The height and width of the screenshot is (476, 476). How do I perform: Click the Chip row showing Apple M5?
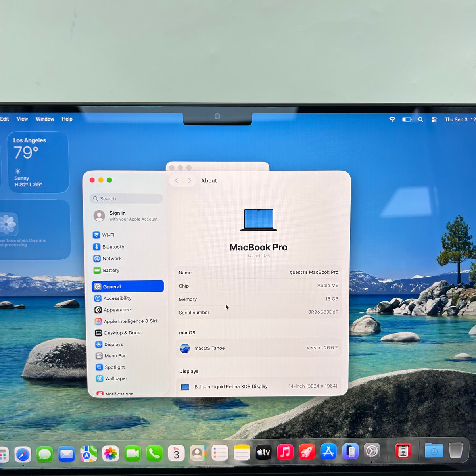point(258,286)
